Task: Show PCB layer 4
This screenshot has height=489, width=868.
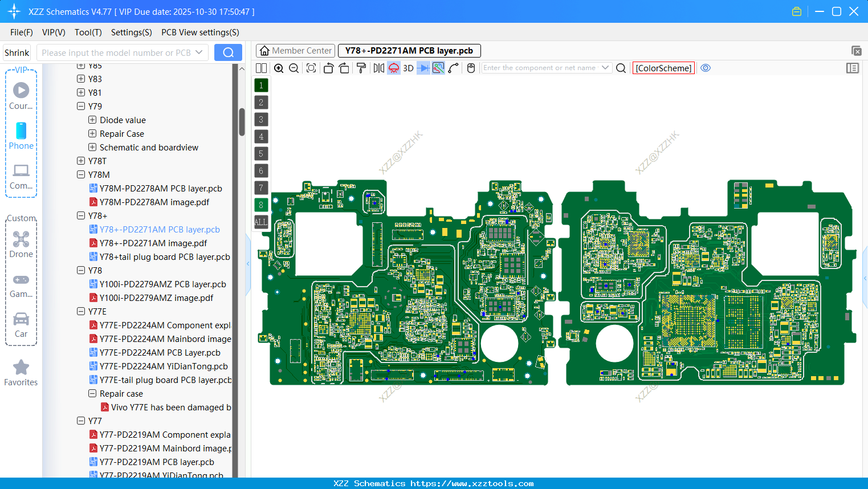Action: [x=261, y=137]
